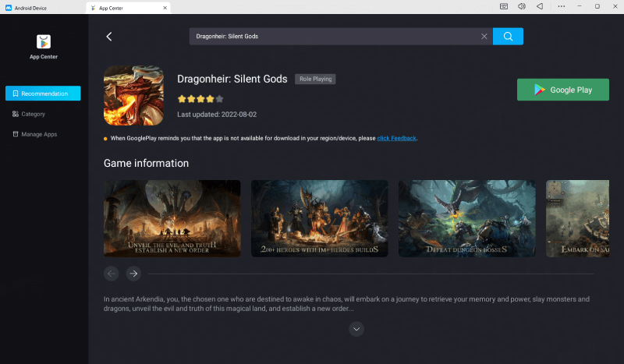
Task: Open Manage Apps in the sidebar
Action: [x=34, y=135]
